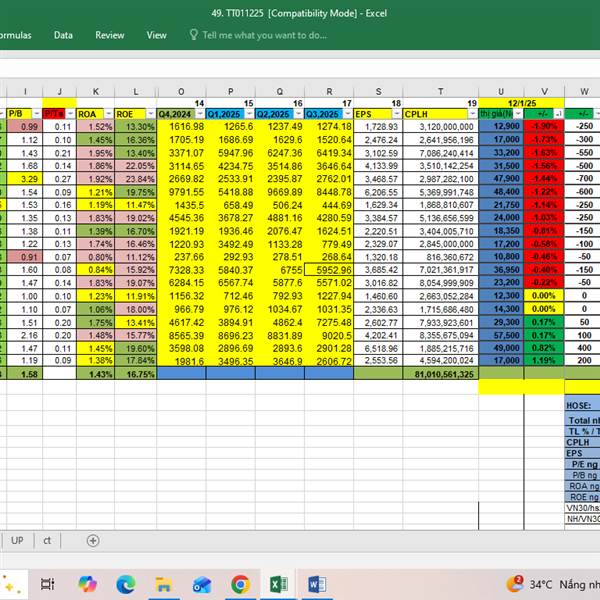Select column T header
The width and height of the screenshot is (600, 600).
(x=440, y=92)
